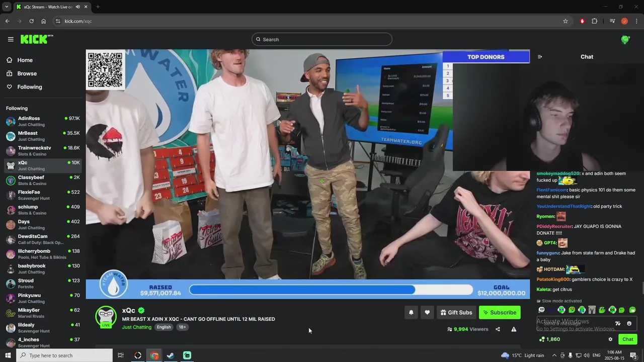Click taskbar volume speaker icon
The width and height of the screenshot is (644, 362).
587,355
